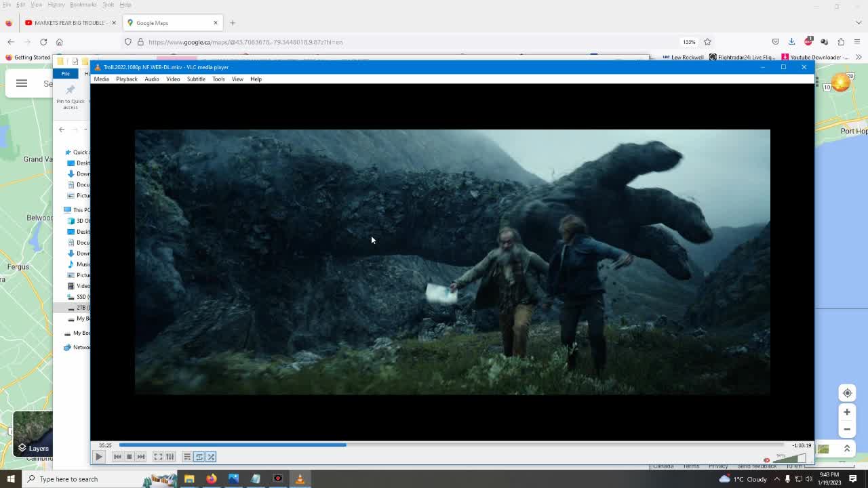868x488 pixels.
Task: Toggle VLC fullscreen mode
Action: click(158, 457)
